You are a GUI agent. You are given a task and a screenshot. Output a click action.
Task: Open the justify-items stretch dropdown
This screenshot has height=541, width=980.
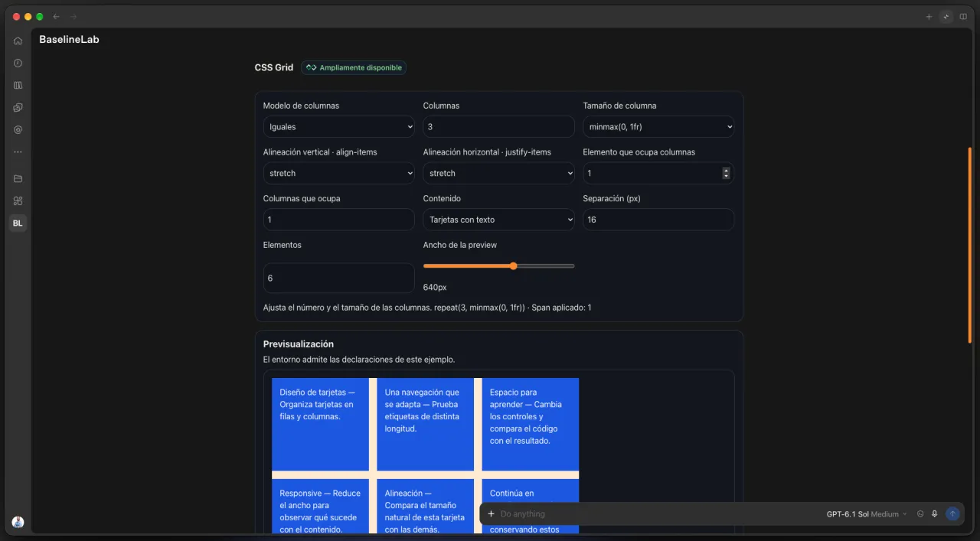[498, 173]
